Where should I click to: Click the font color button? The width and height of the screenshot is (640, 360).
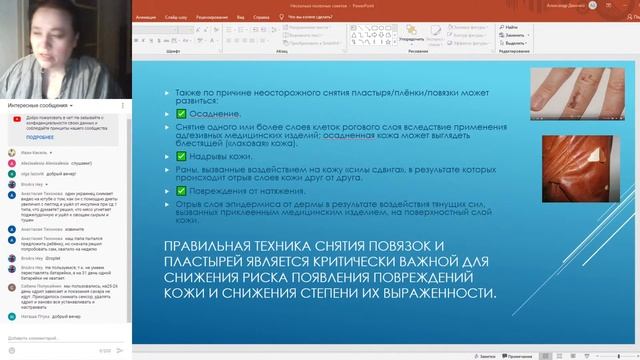(x=212, y=40)
